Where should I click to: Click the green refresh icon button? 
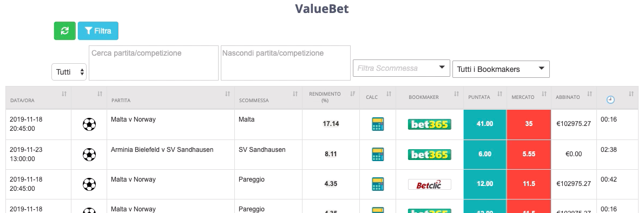[x=65, y=31]
